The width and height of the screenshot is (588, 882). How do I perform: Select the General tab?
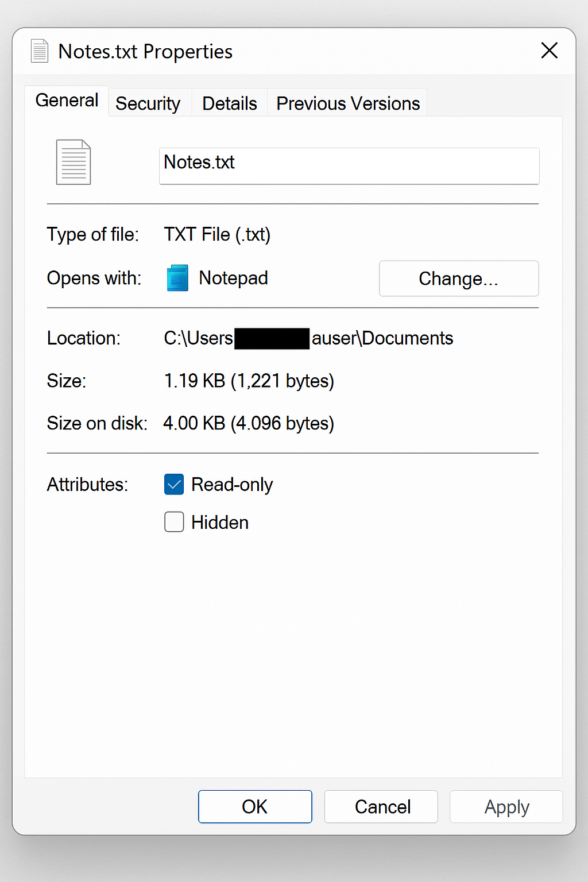coord(67,100)
